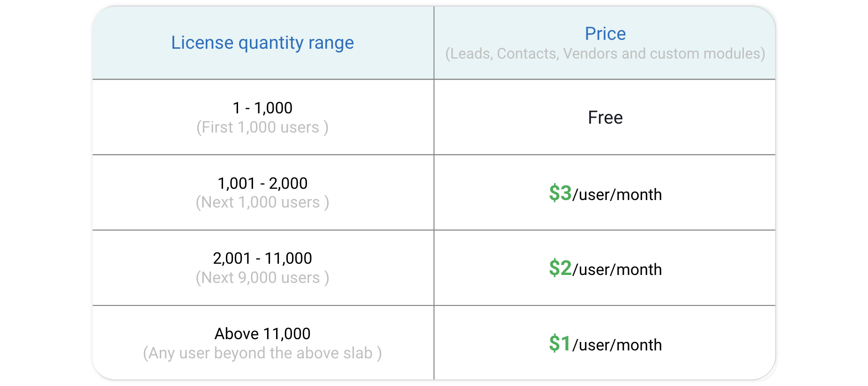
Task: Click '/user/month' next to $2
Action: pos(617,270)
